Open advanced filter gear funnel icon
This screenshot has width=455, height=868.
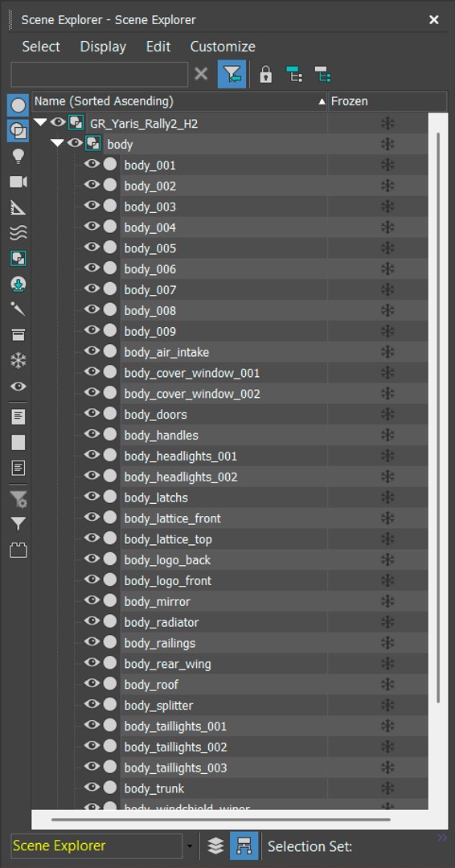pyautogui.click(x=18, y=499)
